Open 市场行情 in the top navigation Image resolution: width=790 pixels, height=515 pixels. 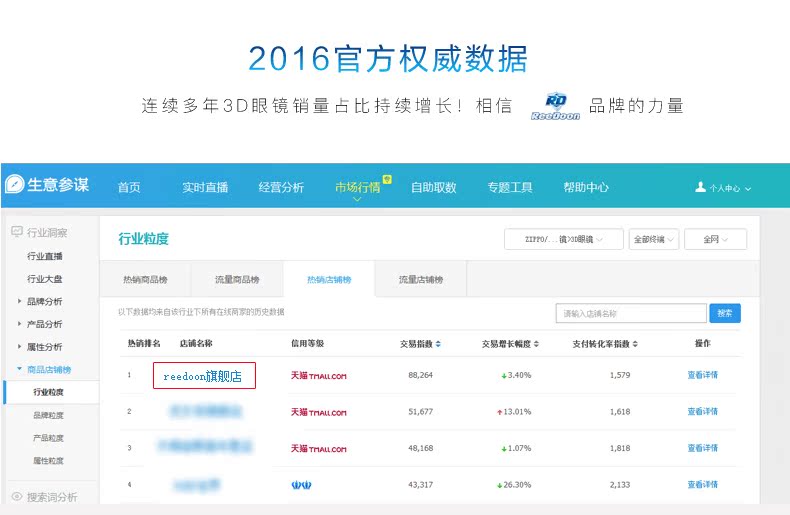(x=358, y=187)
